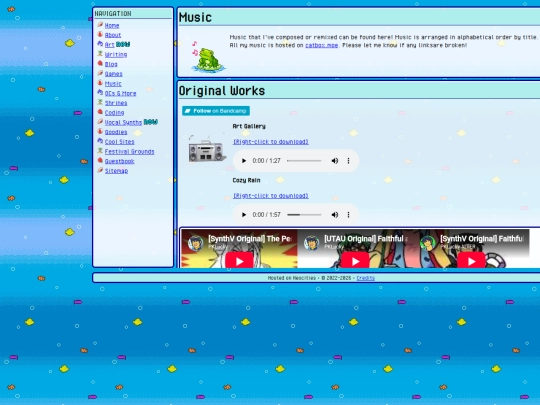Mute the Cozy Rain audio player
The width and height of the screenshot is (540, 405).
pos(334,215)
